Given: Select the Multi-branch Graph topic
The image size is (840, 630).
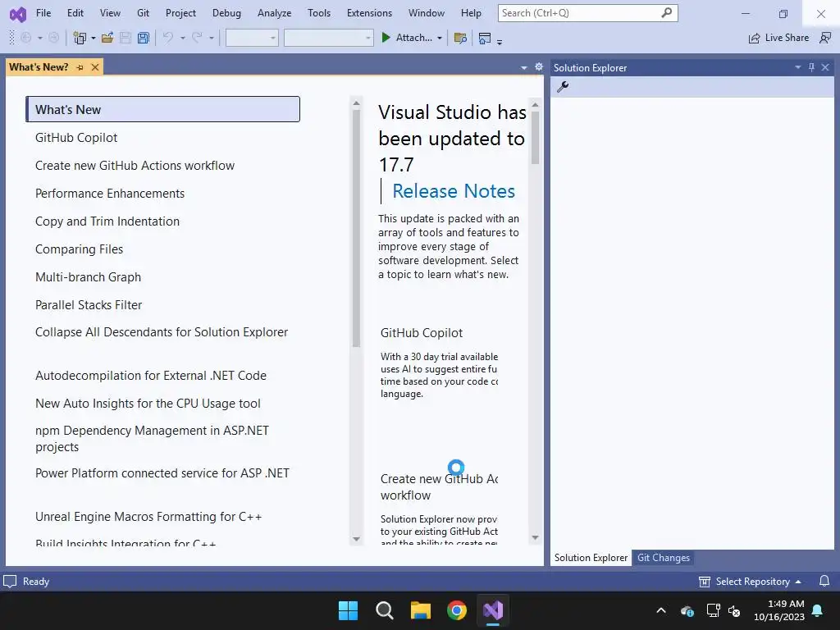Looking at the screenshot, I should coord(89,277).
